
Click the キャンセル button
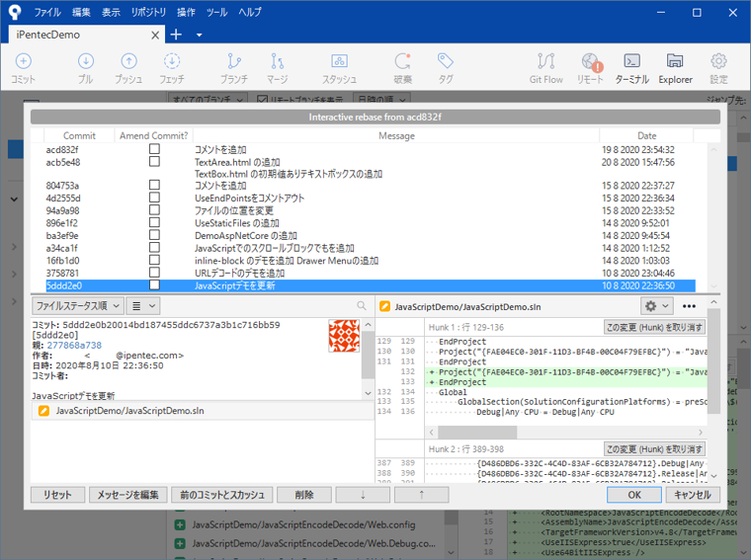[x=693, y=495]
